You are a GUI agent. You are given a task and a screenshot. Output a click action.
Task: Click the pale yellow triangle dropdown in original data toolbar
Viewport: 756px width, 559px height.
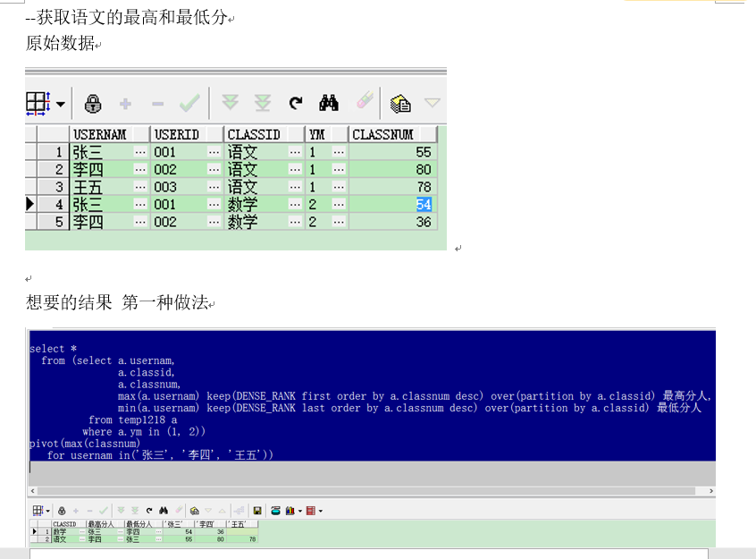[432, 102]
